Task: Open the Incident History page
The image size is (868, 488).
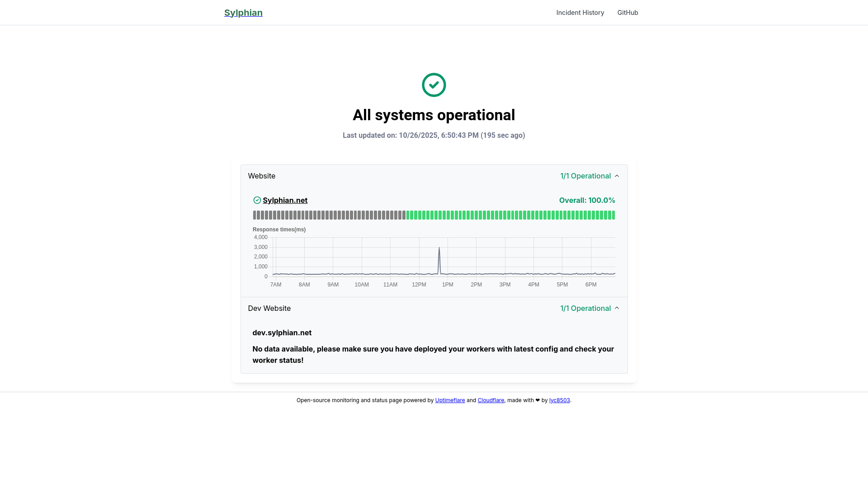Action: click(x=580, y=13)
